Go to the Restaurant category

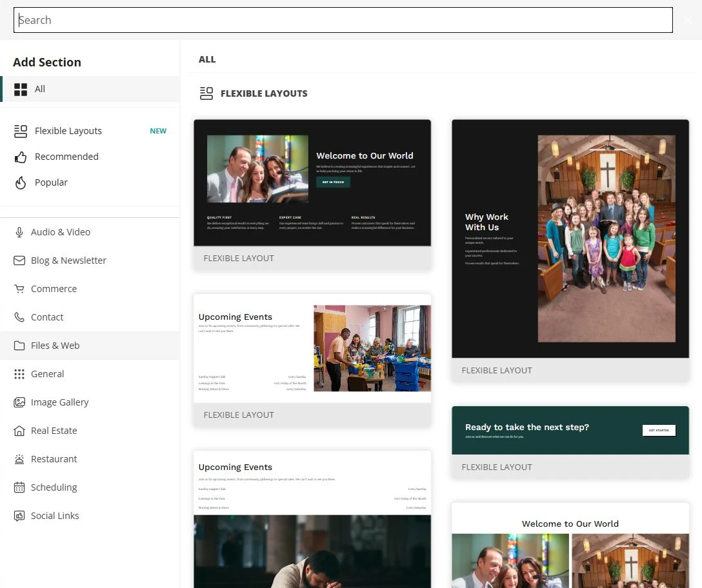pos(90,459)
